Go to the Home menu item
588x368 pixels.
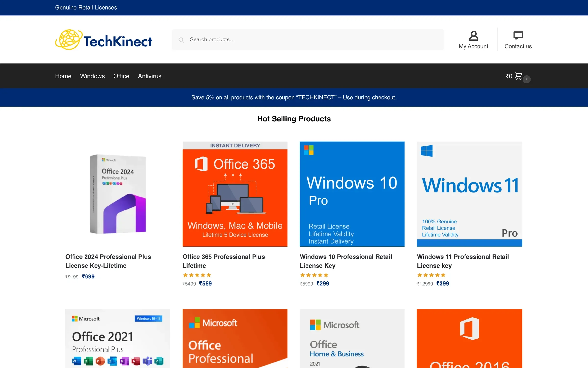[x=63, y=76]
